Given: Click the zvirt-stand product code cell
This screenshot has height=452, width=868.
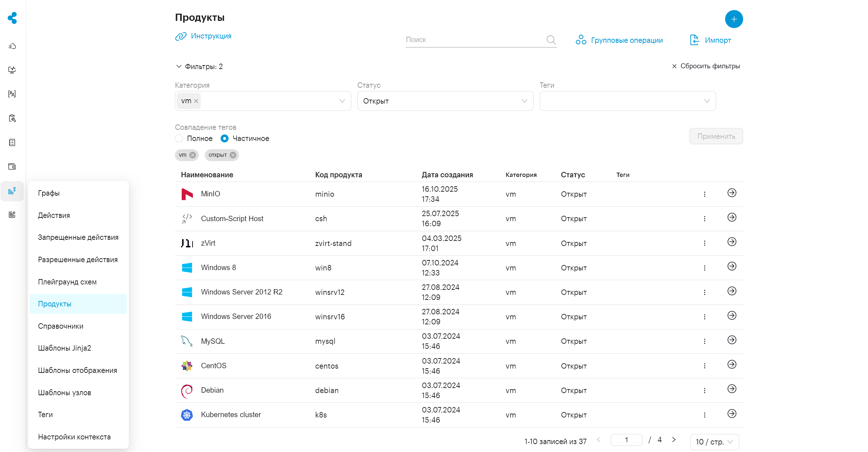Looking at the screenshot, I should (333, 243).
